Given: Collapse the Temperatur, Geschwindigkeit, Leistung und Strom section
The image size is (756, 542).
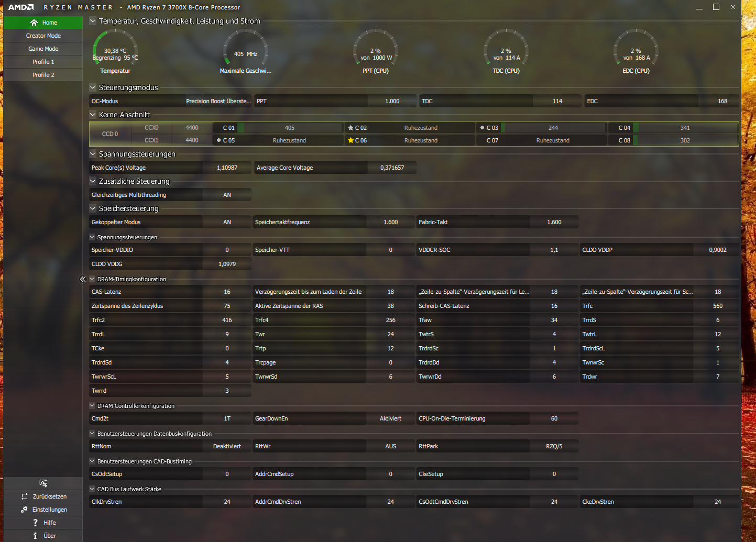Looking at the screenshot, I should (x=93, y=21).
